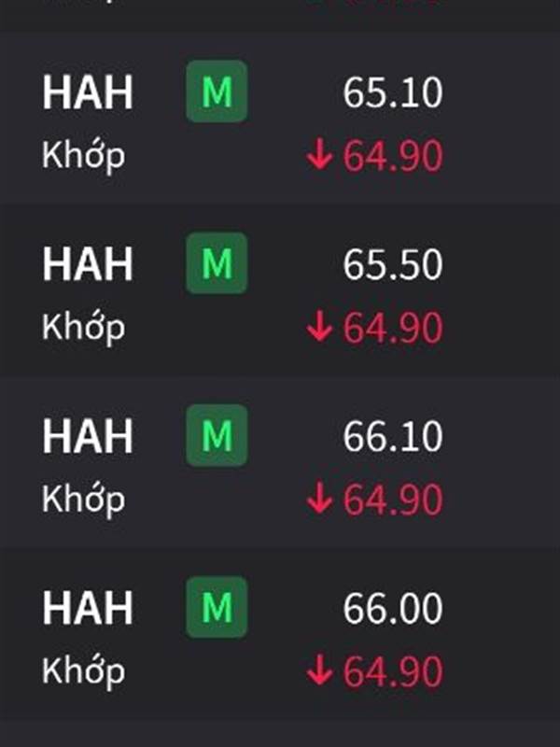Open the HAH order priced 66.00
This screenshot has height=747, width=560.
point(280,635)
